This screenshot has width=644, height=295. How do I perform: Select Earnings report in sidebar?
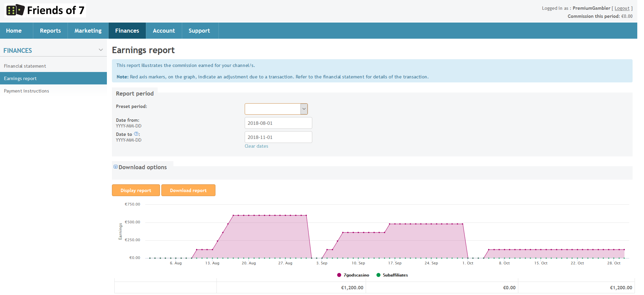point(53,78)
